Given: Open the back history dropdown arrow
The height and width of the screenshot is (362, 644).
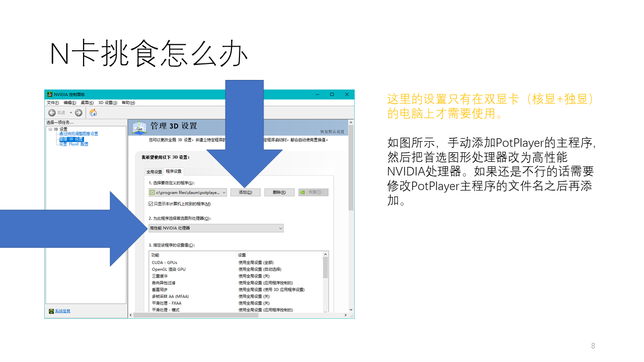Looking at the screenshot, I should (71, 113).
